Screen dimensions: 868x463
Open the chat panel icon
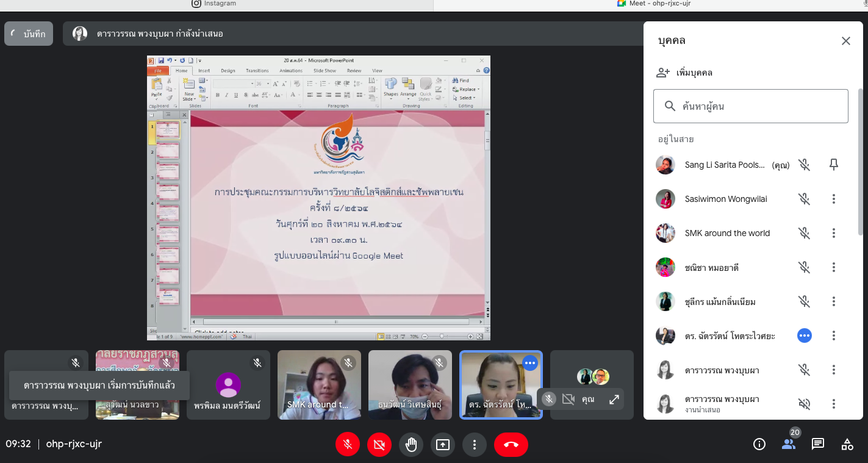coord(818,444)
